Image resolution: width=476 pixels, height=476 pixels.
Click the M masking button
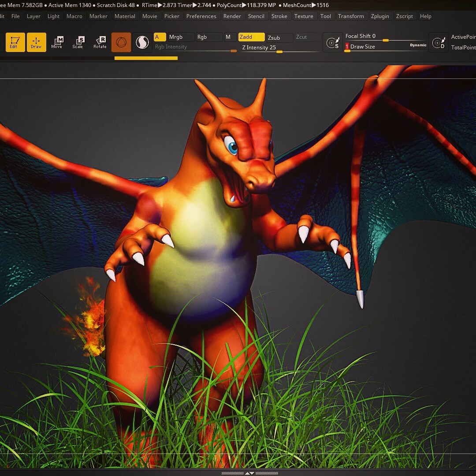point(229,37)
